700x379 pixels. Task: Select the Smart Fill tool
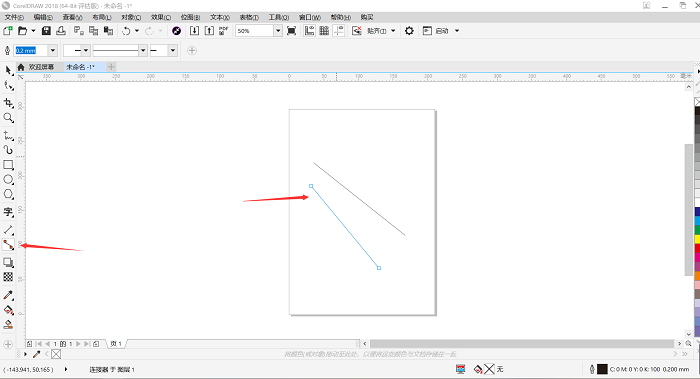8,325
